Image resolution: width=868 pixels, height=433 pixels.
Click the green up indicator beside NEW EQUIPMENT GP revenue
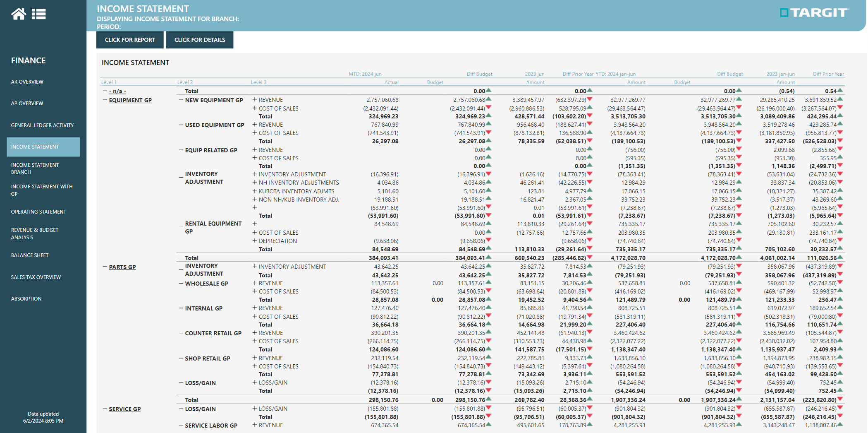pos(488,99)
